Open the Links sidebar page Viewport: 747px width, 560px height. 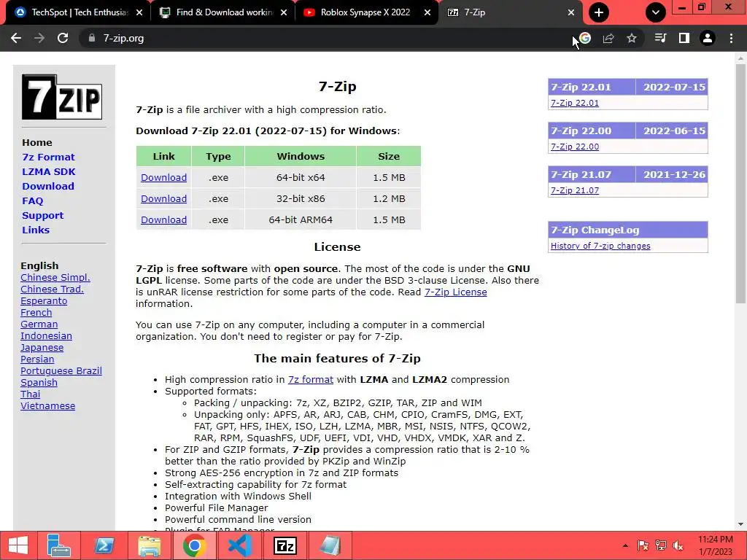tap(36, 230)
